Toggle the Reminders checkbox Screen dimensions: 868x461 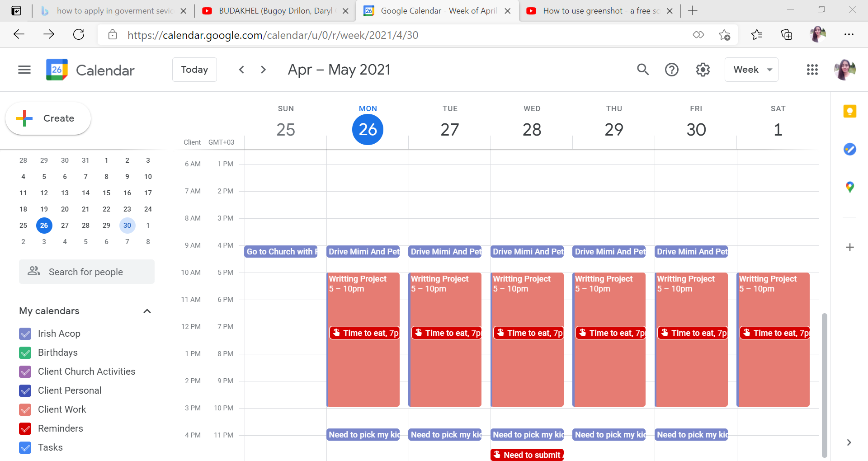pos(25,428)
